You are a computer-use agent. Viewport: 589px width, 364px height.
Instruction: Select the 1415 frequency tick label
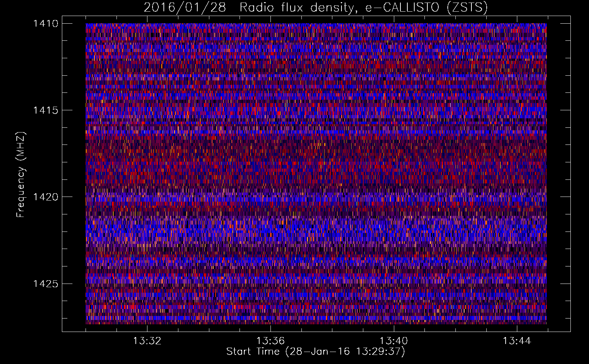click(46, 110)
